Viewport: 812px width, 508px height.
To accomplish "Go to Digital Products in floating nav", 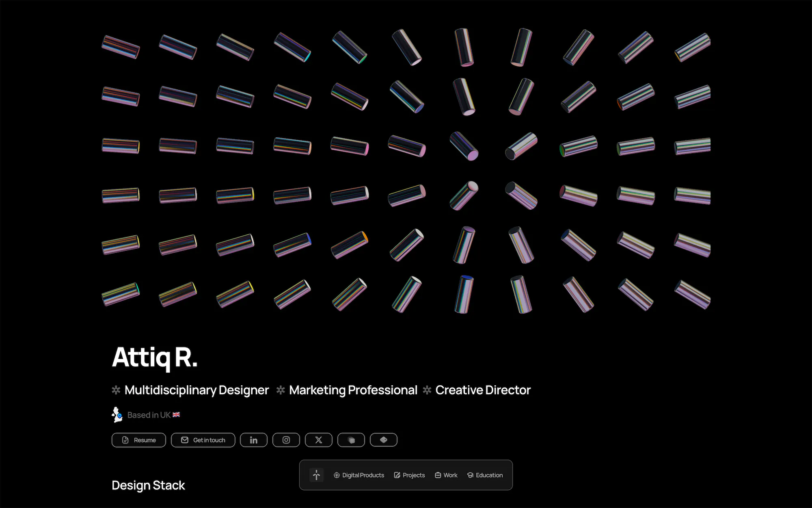I will [359, 475].
